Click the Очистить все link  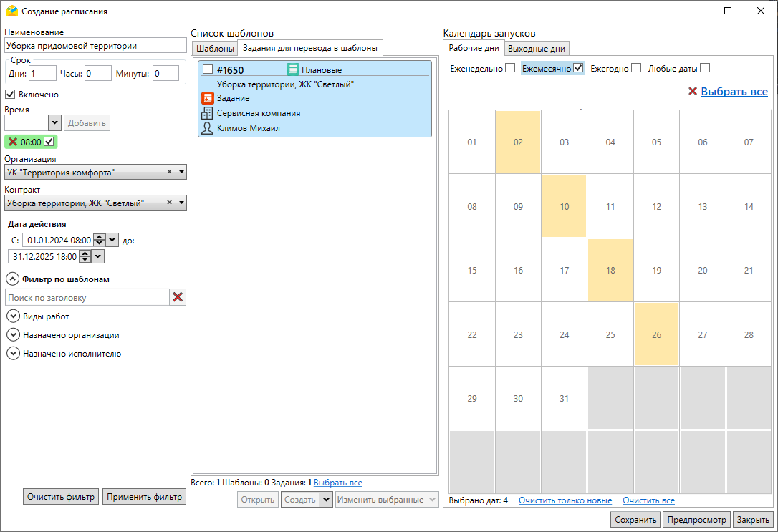click(x=648, y=500)
